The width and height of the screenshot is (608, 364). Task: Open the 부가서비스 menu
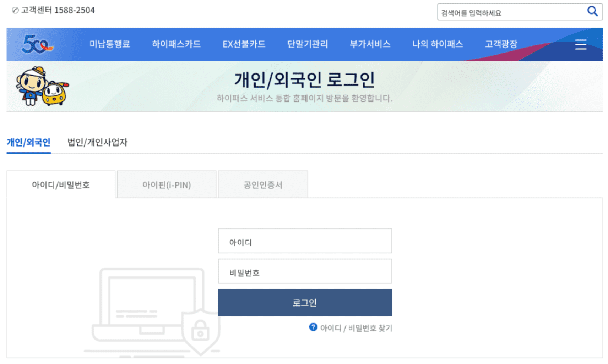370,44
